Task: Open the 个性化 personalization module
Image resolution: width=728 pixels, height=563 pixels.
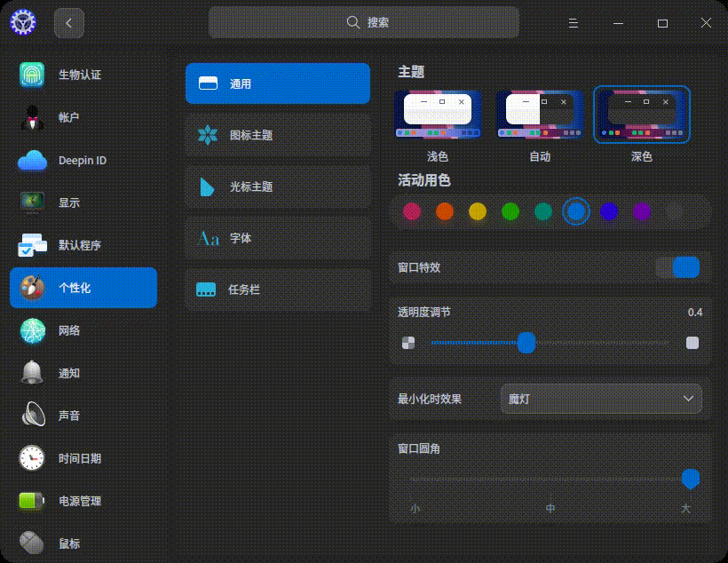Action: pyautogui.click(x=83, y=288)
